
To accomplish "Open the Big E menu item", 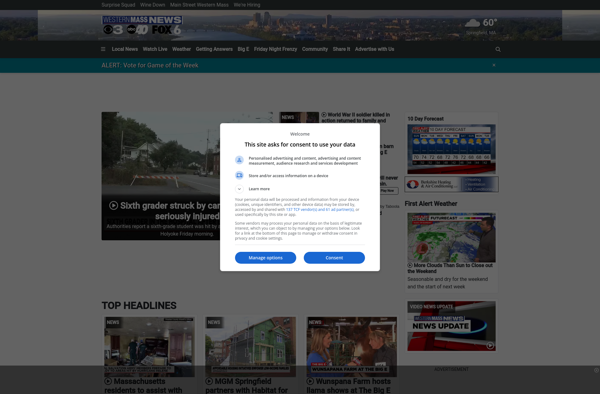I will point(243,49).
